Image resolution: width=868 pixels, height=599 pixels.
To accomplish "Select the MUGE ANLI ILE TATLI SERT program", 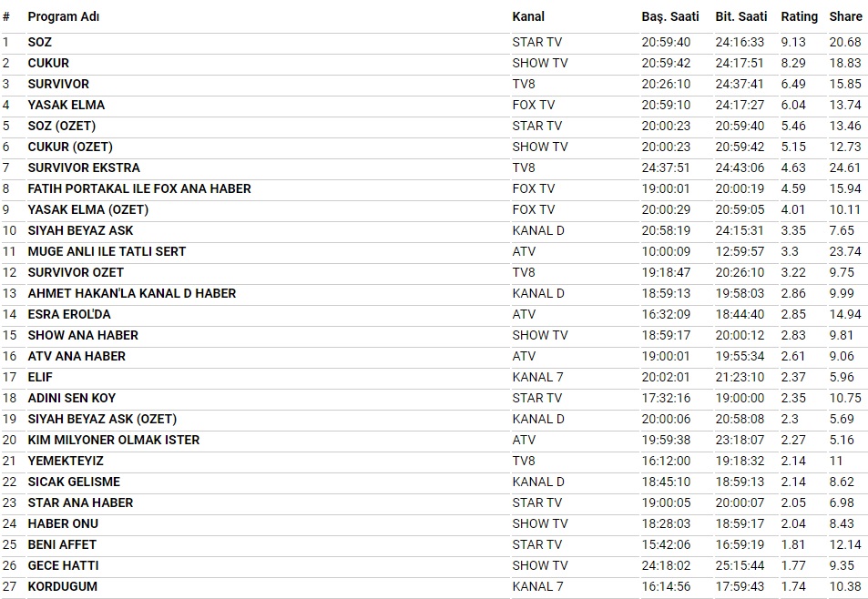I will point(107,251).
